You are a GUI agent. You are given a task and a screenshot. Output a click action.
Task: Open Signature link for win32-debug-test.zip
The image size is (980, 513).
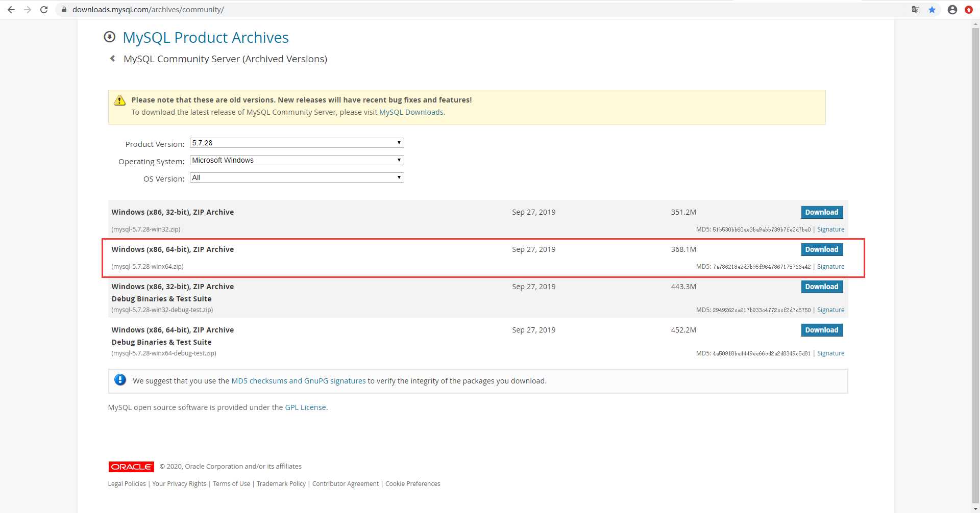click(830, 310)
